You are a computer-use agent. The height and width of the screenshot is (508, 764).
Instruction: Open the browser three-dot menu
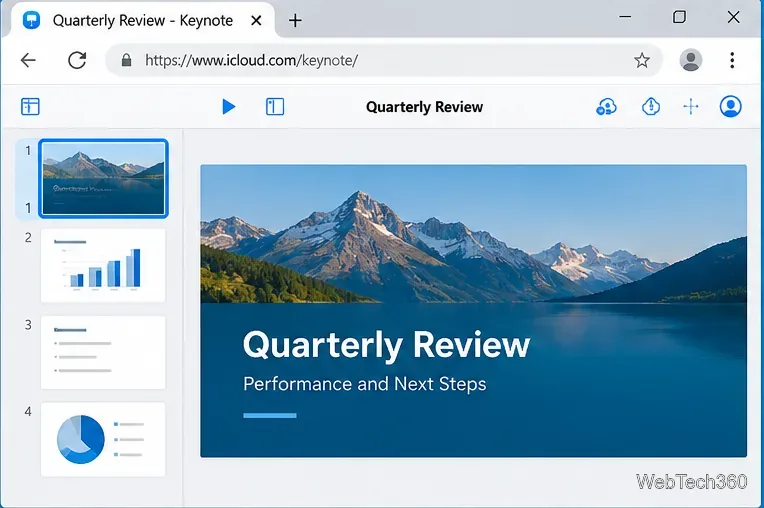click(x=732, y=60)
